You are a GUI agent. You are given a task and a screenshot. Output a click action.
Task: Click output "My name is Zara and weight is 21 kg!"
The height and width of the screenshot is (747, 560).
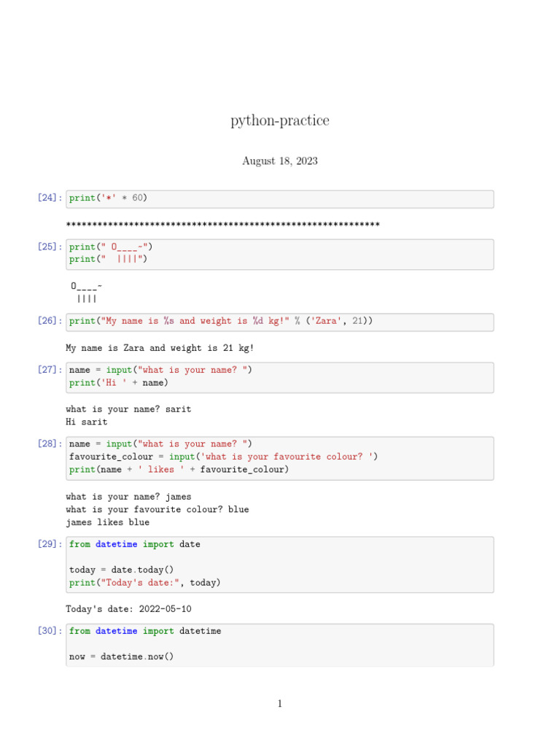click(160, 349)
